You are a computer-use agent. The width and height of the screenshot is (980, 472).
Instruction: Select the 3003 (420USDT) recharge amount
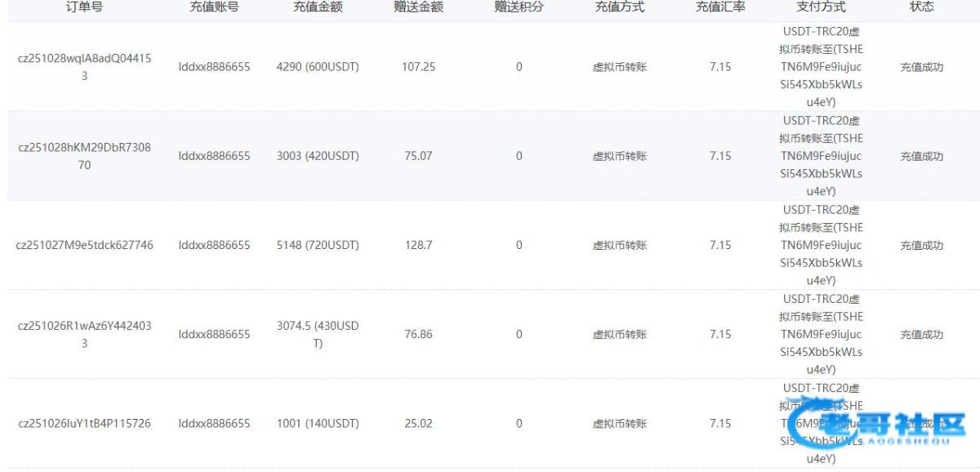[318, 156]
